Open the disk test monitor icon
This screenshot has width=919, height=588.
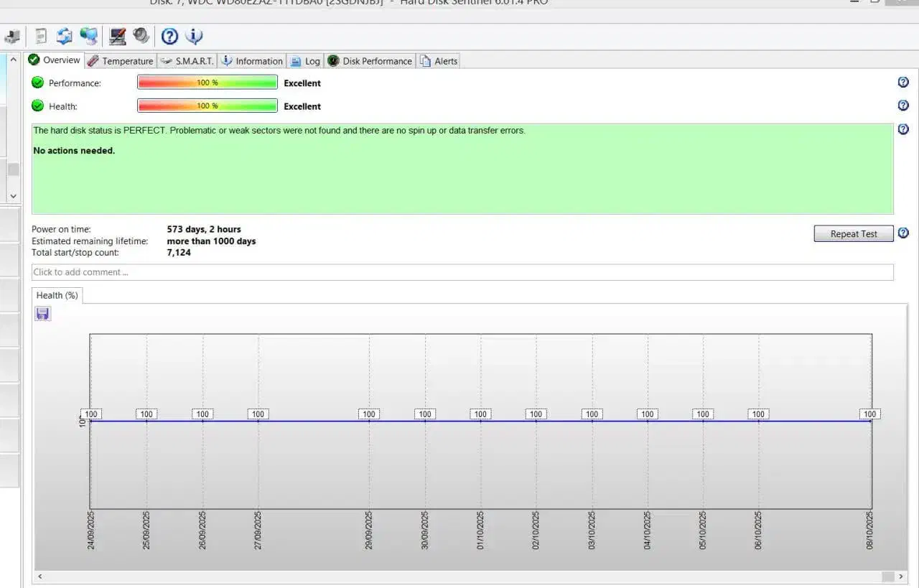(x=118, y=36)
